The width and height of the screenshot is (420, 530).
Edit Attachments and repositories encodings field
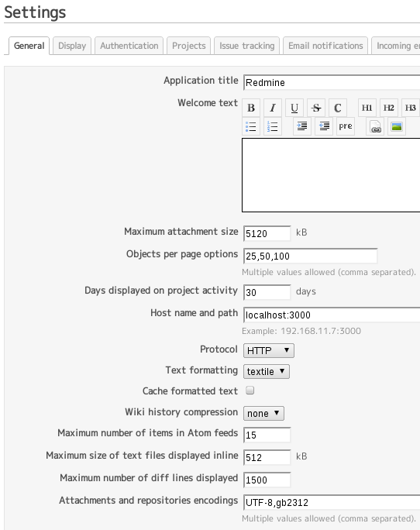[x=332, y=503]
